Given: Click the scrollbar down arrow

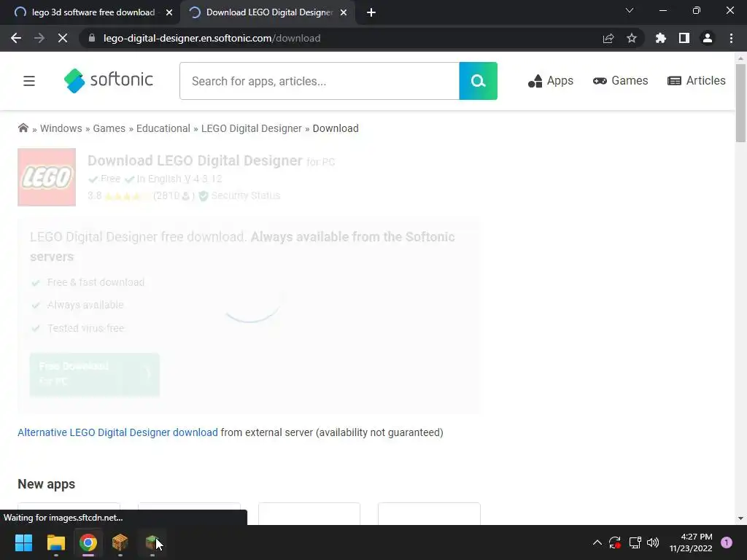Looking at the screenshot, I should tap(740, 518).
